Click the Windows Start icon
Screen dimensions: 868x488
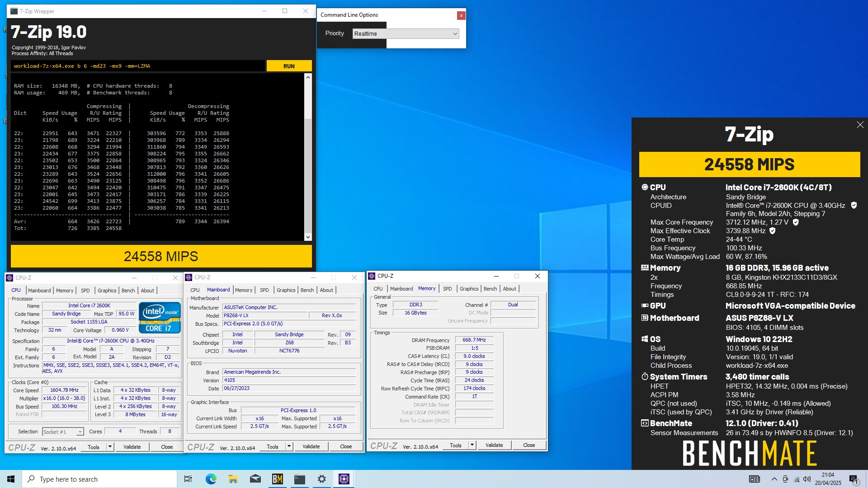[11, 479]
